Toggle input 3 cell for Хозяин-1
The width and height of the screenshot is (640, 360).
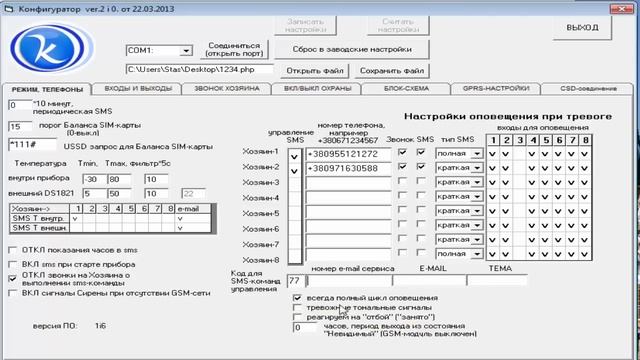[x=519, y=154]
